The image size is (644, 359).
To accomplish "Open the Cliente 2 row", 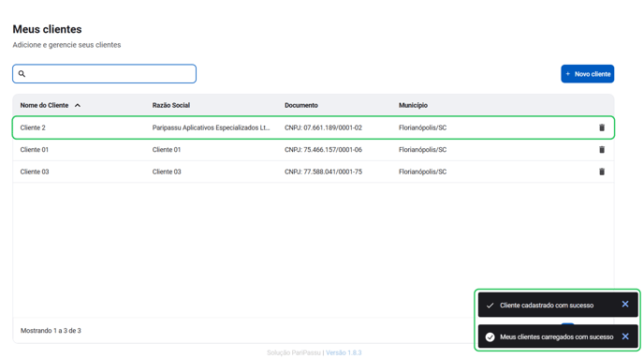I will click(x=314, y=127).
